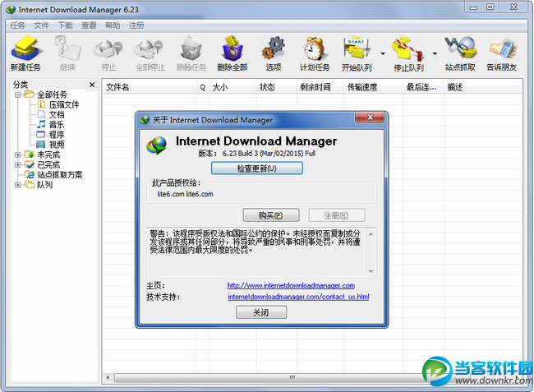This screenshot has height=392, width=534.
Task: Click the 购买(P) button
Action: pos(271,215)
